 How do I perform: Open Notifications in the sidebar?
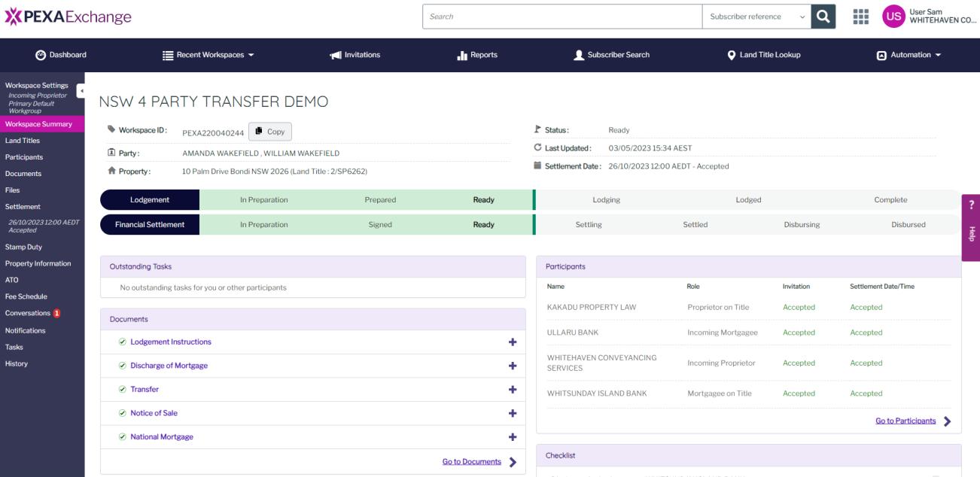pyautogui.click(x=26, y=330)
